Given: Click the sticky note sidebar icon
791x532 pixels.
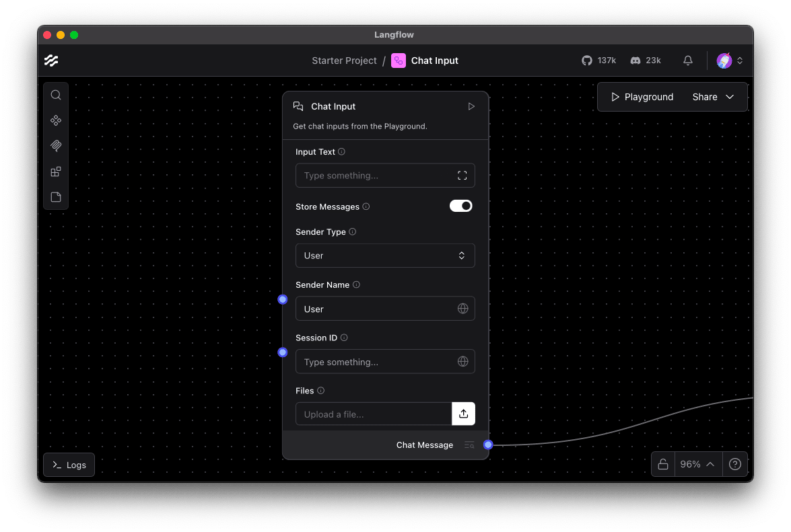Looking at the screenshot, I should pyautogui.click(x=56, y=197).
